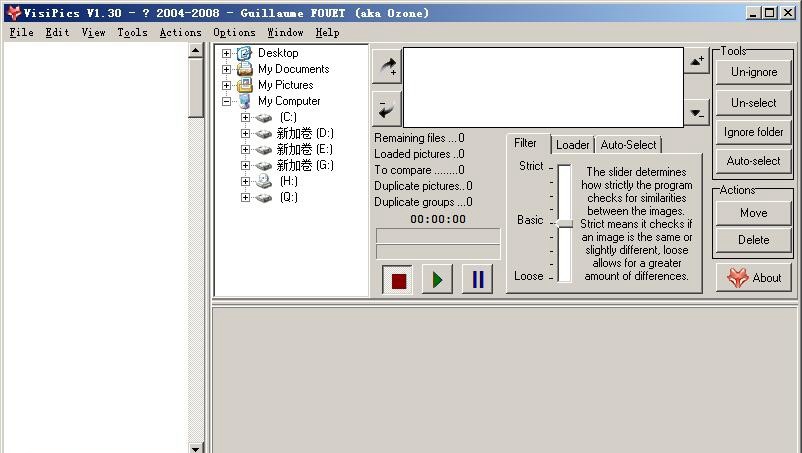
Task: Click the add folder arrow icon
Action: coord(387,67)
